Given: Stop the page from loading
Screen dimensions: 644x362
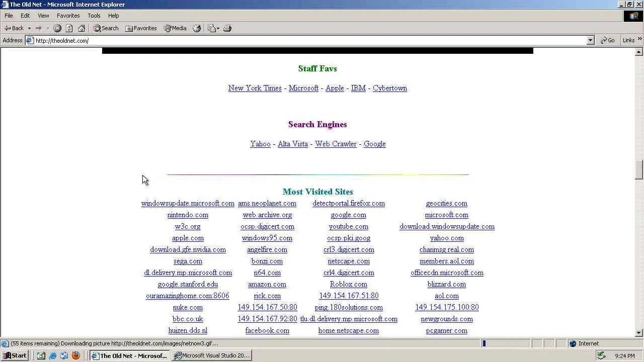Looking at the screenshot, I should (57, 28).
